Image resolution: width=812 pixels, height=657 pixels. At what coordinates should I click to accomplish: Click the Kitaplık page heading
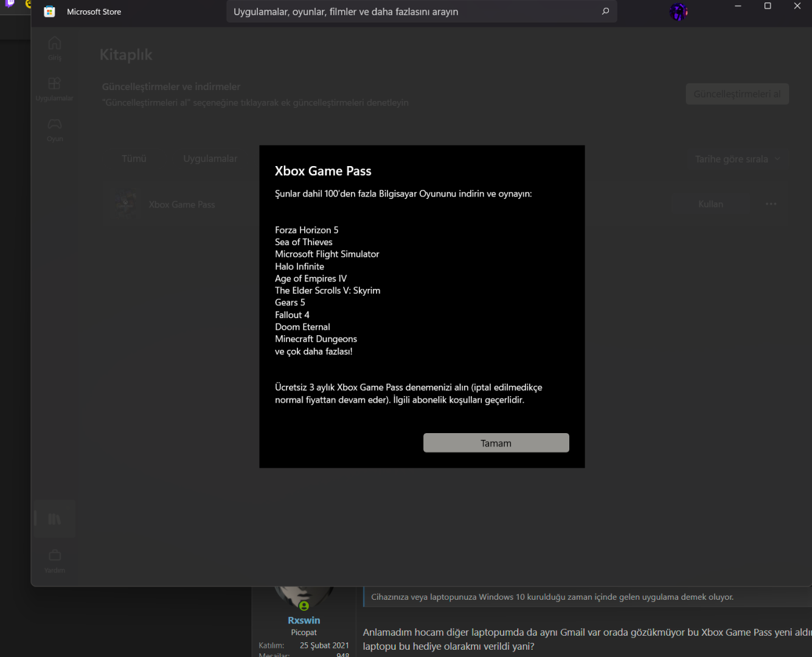(x=126, y=55)
